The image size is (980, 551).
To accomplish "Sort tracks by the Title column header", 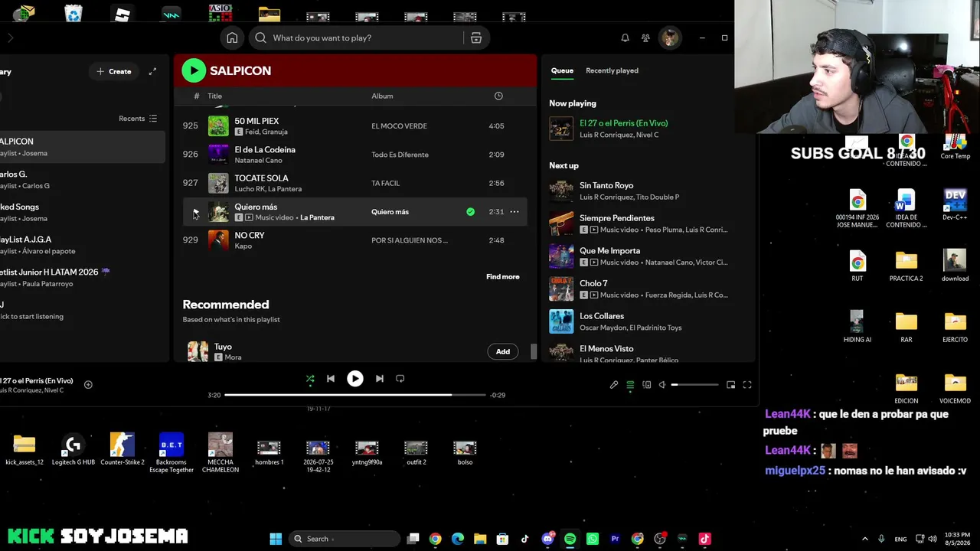I will 214,96.
